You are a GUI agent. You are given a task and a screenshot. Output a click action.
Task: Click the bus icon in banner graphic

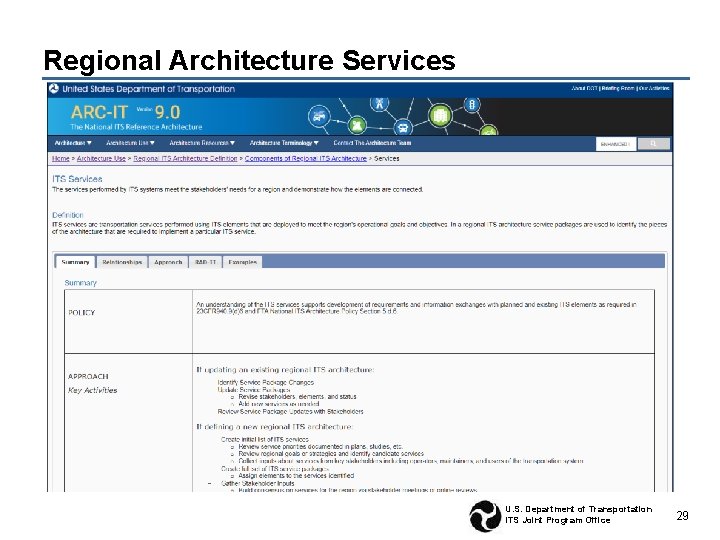[x=403, y=126]
